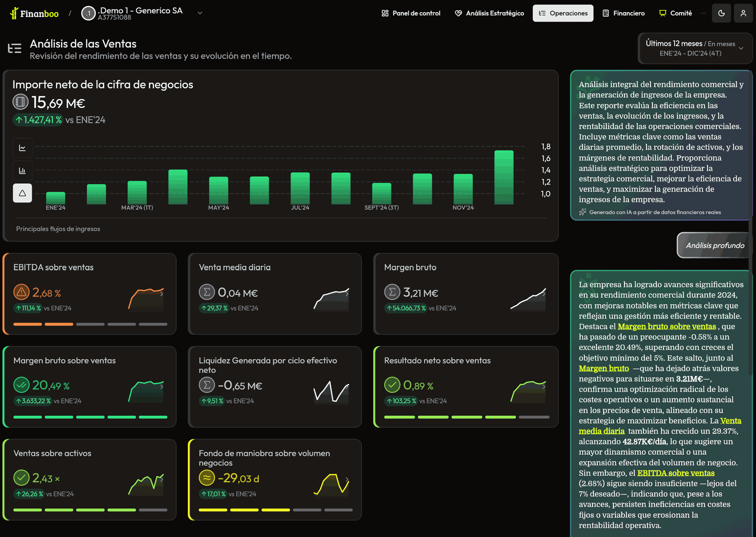756x537 pixels.
Task: Expand EBITDA sobre ventas card chevron
Action: click(162, 293)
